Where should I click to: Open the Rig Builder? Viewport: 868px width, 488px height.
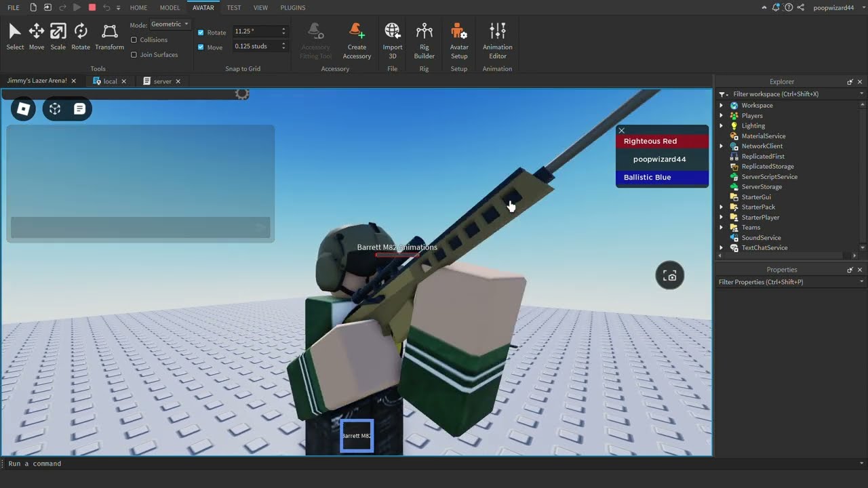(425, 41)
